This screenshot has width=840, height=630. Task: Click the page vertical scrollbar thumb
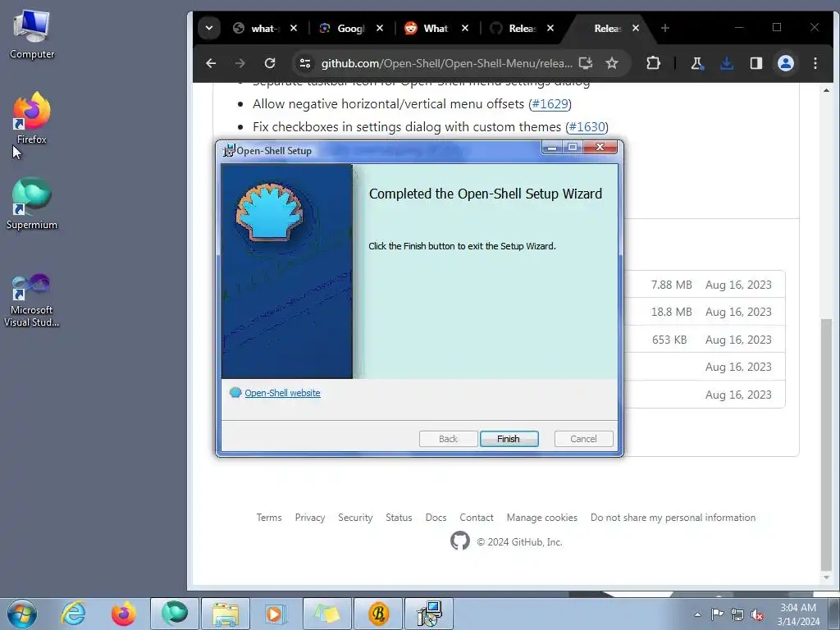[826, 445]
